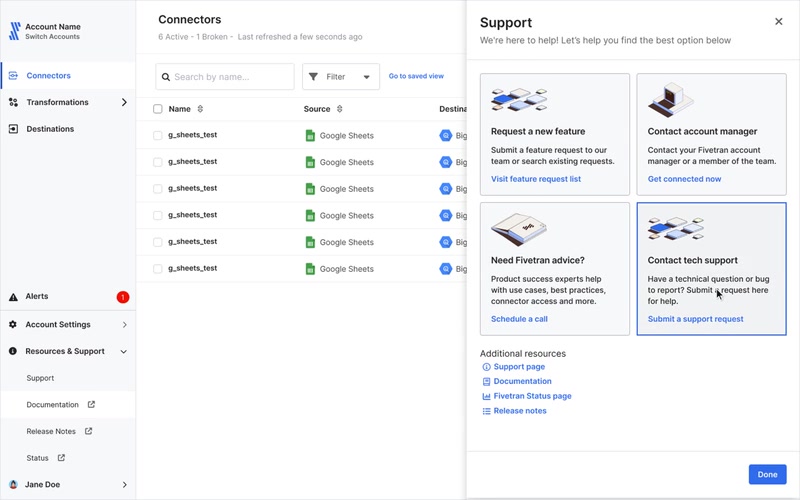
Task: Click the Account Settings gear icon
Action: (x=13, y=324)
